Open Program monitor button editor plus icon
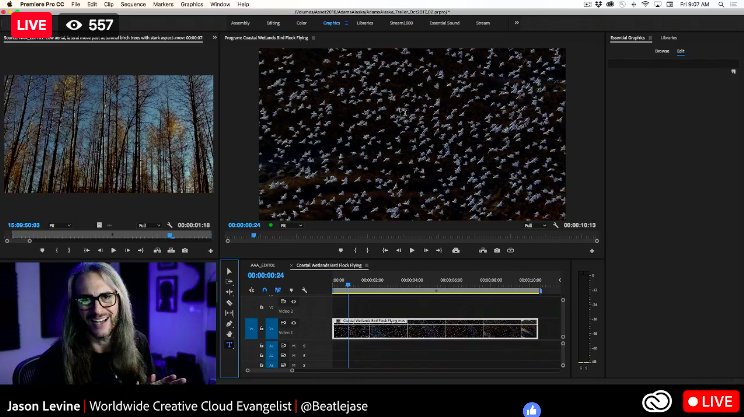 click(592, 251)
